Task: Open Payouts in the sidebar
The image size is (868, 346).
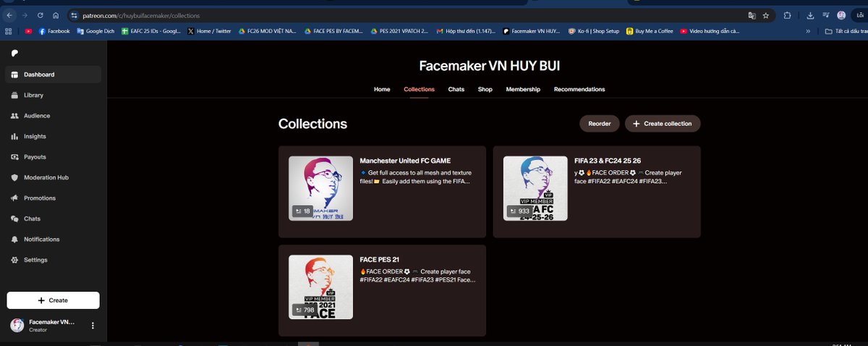Action: click(x=53, y=157)
